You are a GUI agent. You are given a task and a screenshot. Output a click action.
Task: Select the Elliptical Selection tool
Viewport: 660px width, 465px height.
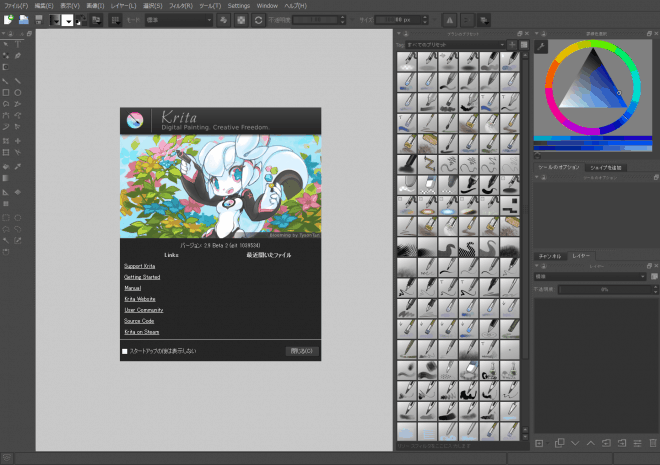tap(18, 218)
